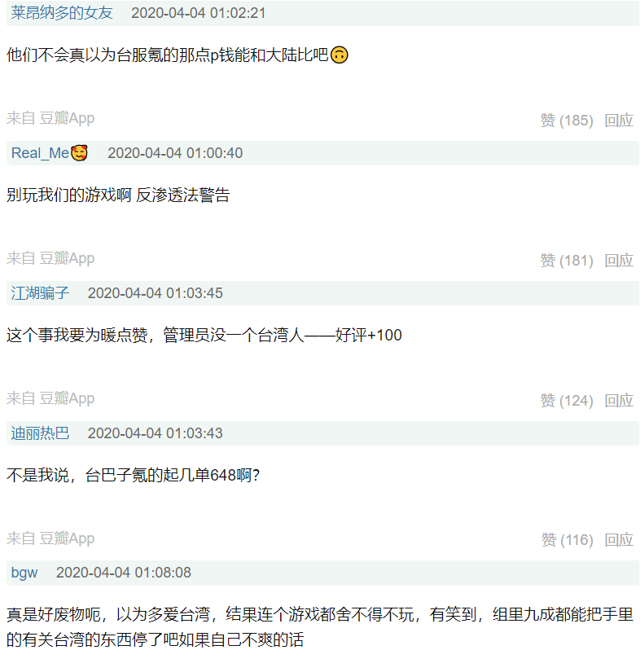Image resolution: width=640 pixels, height=672 pixels.
Task: Visit the profile of 江湖骗子
Action: pos(40,293)
